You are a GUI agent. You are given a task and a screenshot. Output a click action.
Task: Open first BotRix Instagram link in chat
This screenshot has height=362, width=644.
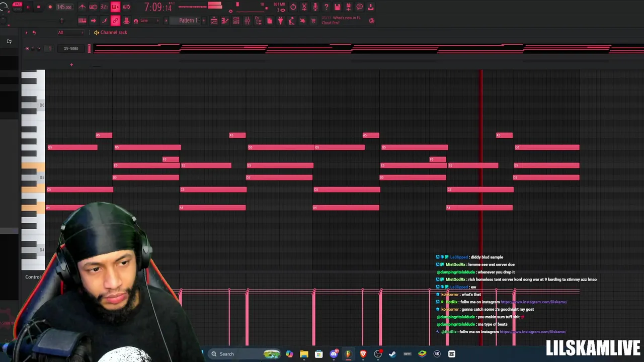pyautogui.click(x=533, y=302)
